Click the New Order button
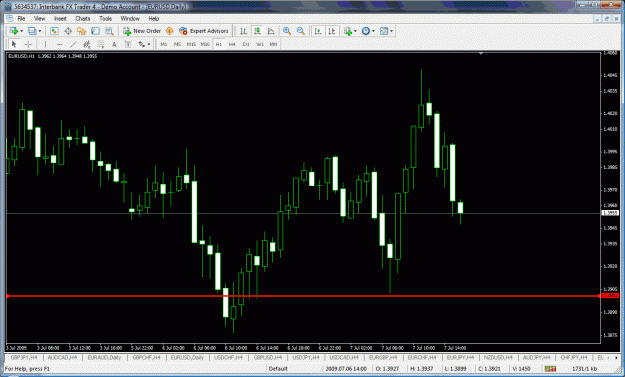 [142, 31]
